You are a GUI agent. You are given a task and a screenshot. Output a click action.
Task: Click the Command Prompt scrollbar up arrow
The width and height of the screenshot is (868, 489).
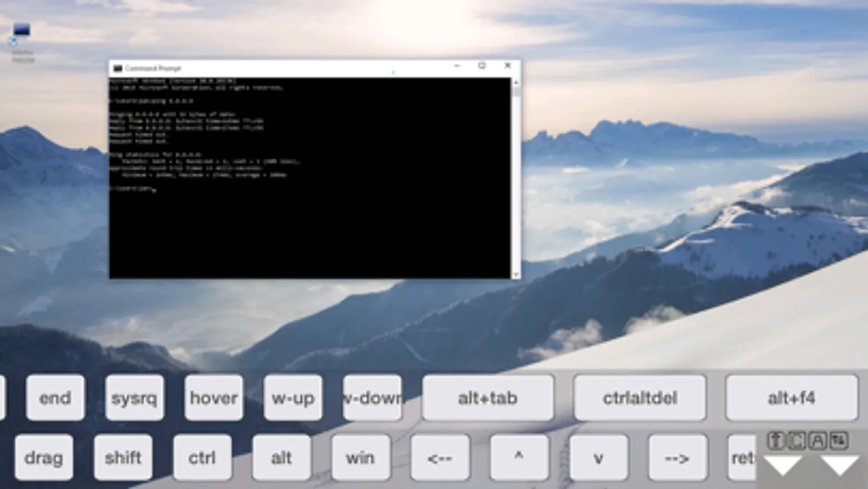[516, 83]
